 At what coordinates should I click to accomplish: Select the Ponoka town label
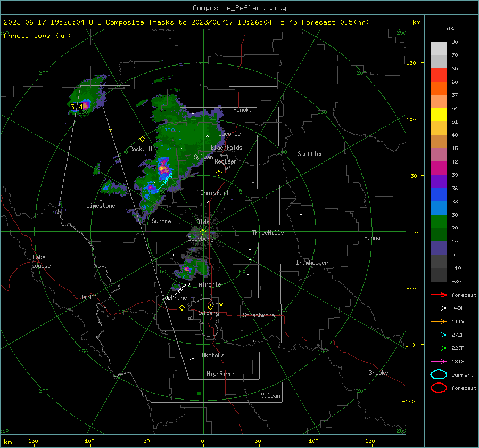(x=243, y=110)
